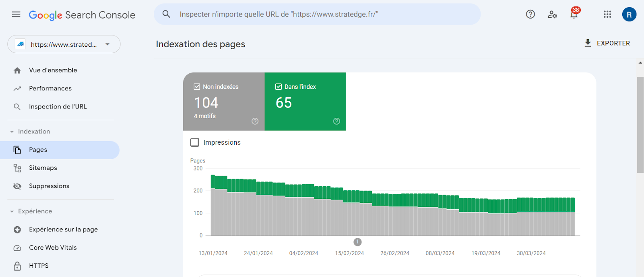The image size is (644, 277).
Task: Open user and permissions settings icon
Action: point(552,15)
